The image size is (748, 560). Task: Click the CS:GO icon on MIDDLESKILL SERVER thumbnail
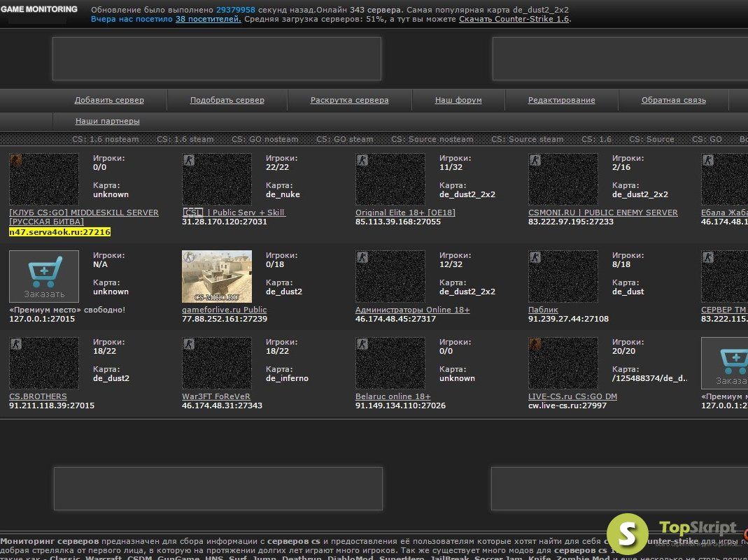(x=16, y=160)
